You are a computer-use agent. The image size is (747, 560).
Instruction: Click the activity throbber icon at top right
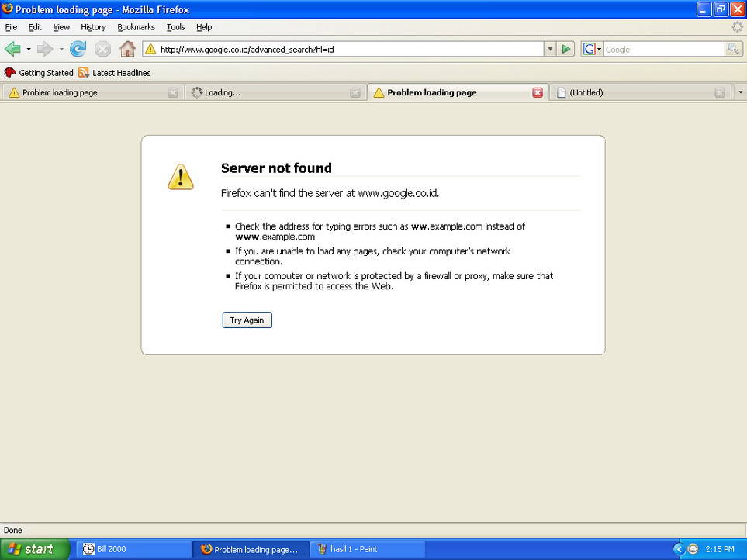737,27
